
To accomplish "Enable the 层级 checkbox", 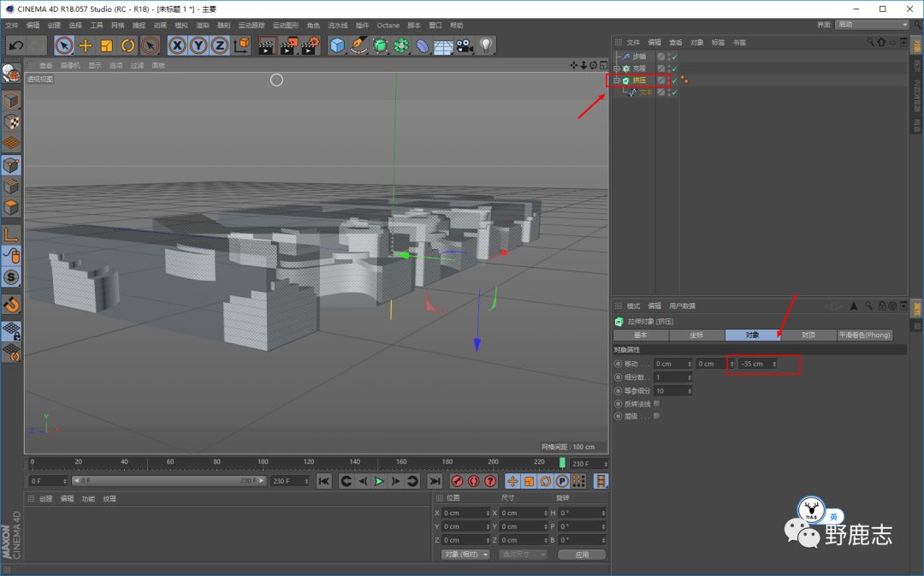I will pos(656,416).
